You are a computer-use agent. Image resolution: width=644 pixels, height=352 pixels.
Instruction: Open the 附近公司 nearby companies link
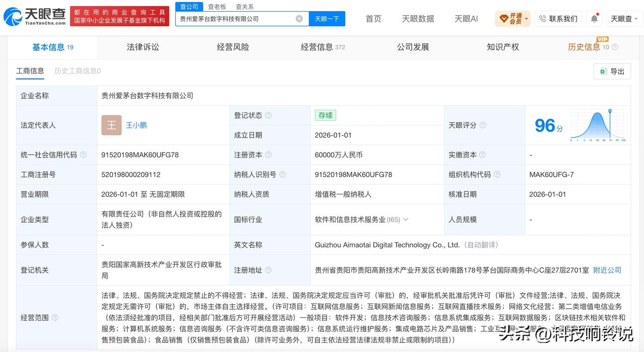tap(607, 270)
